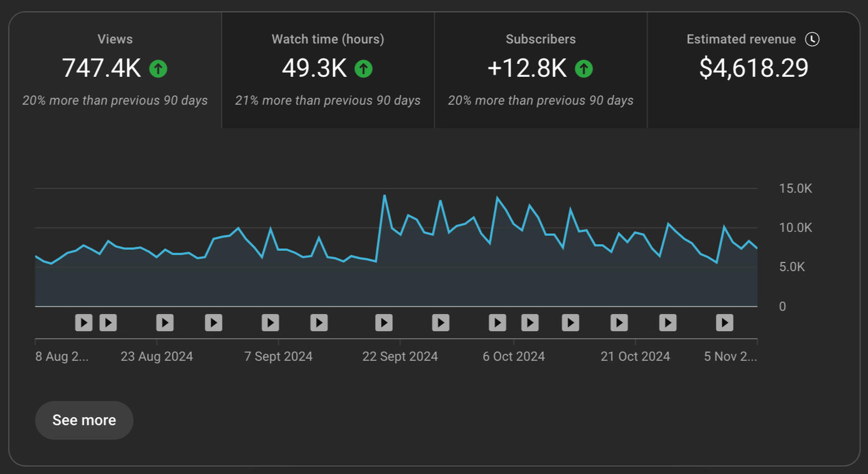The height and width of the screenshot is (474, 868).
Task: Click the video marker just after 23 Aug 2024
Action: (x=165, y=323)
